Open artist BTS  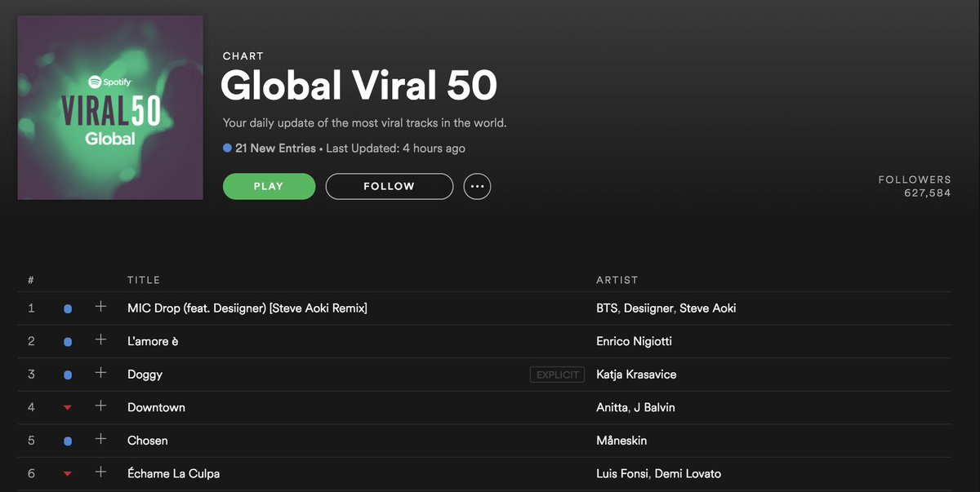pos(608,308)
